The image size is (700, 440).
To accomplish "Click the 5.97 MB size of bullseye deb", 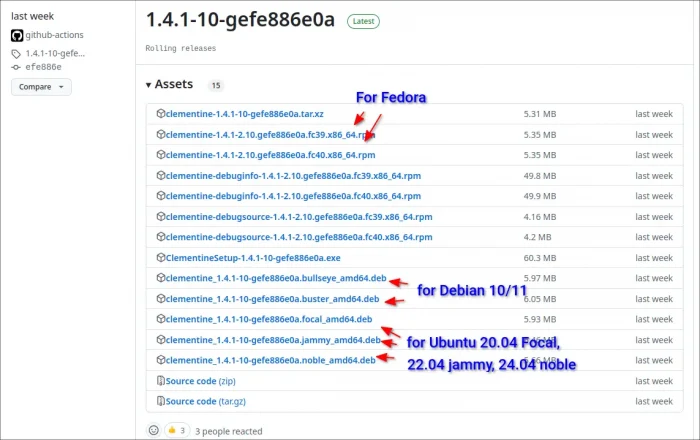I will tap(540, 278).
